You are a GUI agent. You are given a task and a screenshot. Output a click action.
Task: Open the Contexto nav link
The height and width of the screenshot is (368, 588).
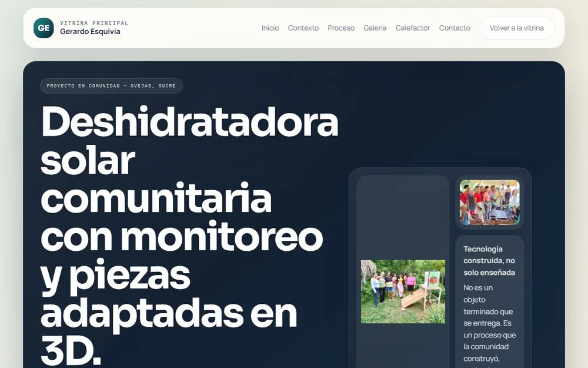click(303, 28)
